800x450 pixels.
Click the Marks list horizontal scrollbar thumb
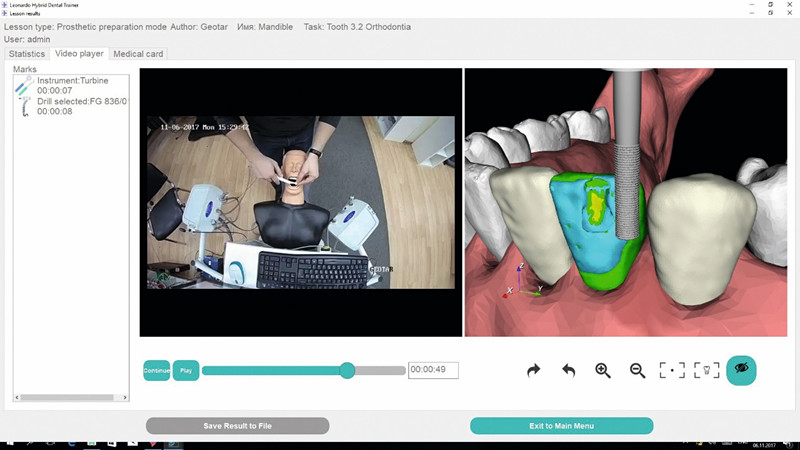click(x=67, y=397)
